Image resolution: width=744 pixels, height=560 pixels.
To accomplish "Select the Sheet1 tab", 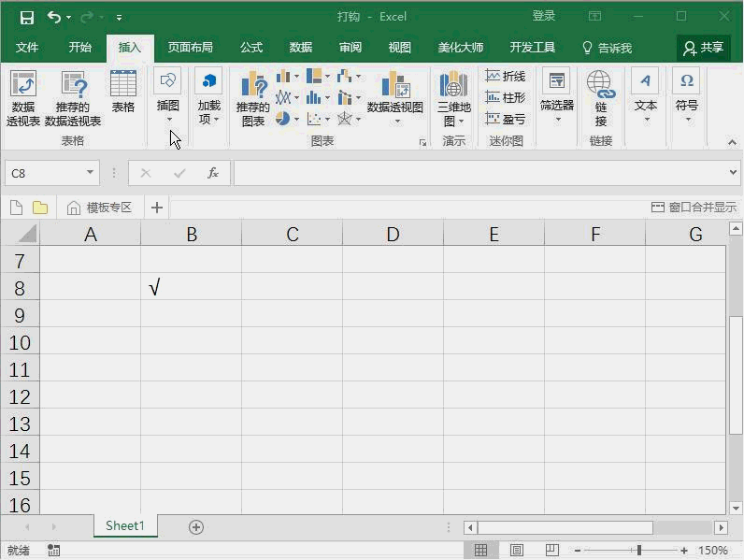I will click(125, 525).
